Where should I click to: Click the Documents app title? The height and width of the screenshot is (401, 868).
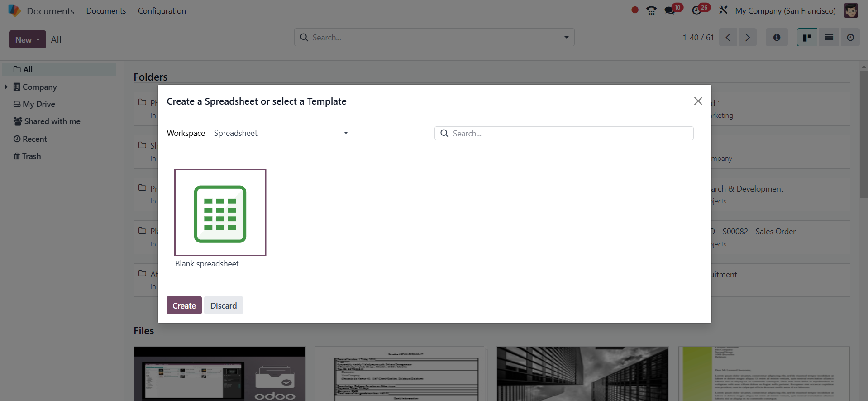[50, 11]
